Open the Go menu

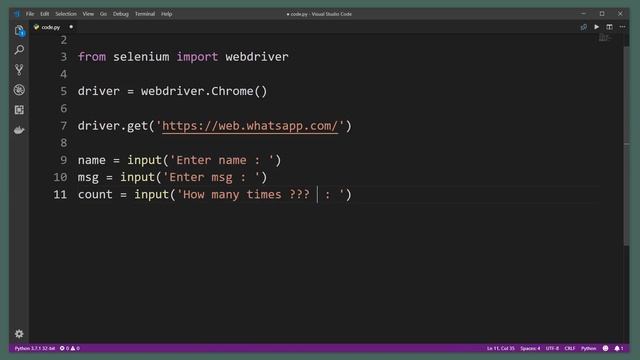click(x=103, y=14)
